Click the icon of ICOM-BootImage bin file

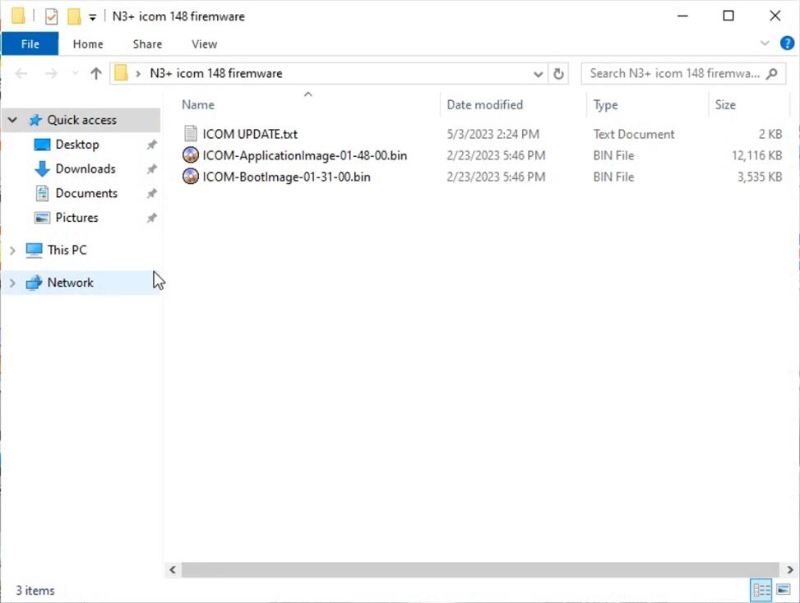[190, 177]
